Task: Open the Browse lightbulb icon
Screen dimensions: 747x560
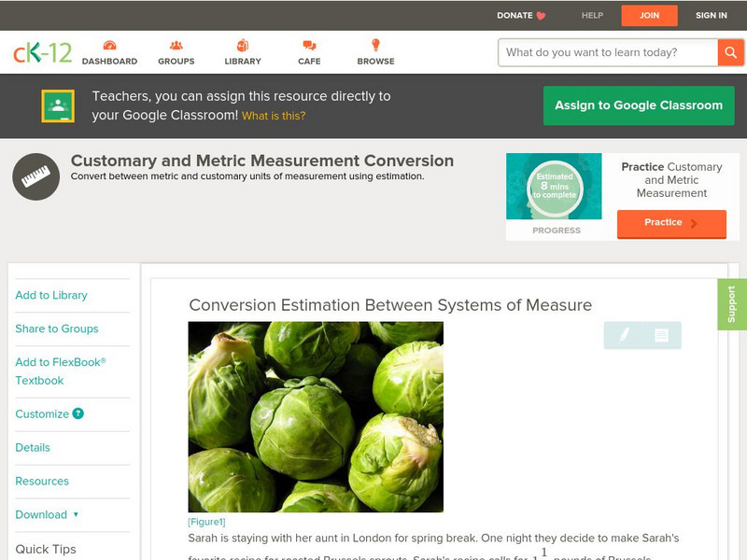Action: (x=376, y=45)
